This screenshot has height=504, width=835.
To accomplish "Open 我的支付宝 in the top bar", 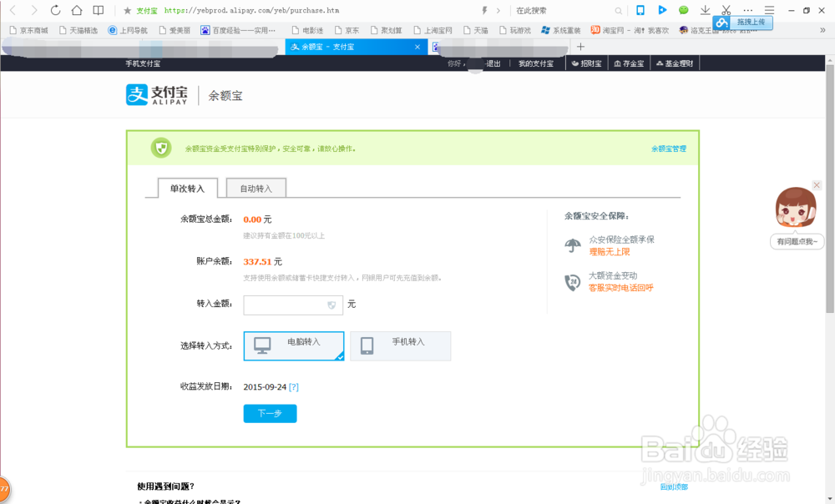I will point(536,63).
